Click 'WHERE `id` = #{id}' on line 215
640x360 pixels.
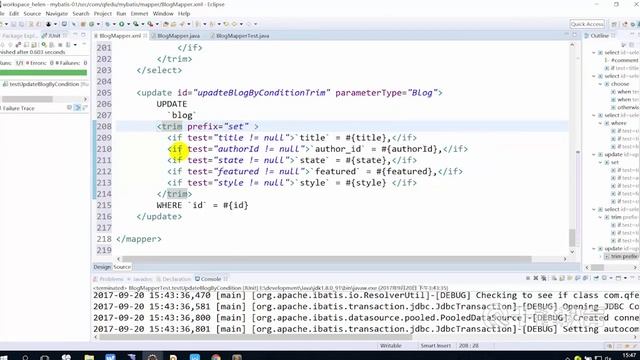point(202,205)
